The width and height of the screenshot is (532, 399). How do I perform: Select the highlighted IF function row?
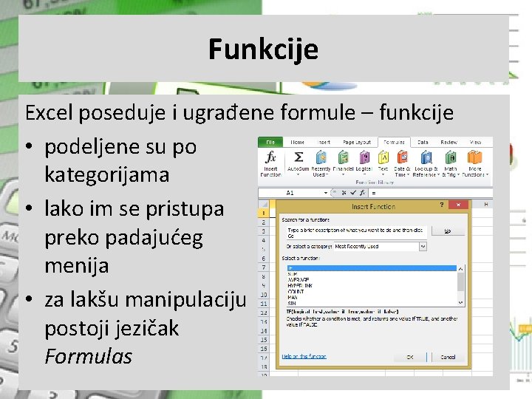click(x=372, y=268)
